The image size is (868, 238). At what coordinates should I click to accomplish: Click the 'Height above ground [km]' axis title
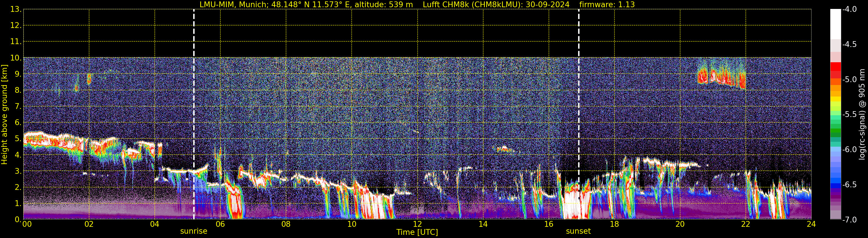click(x=4, y=115)
